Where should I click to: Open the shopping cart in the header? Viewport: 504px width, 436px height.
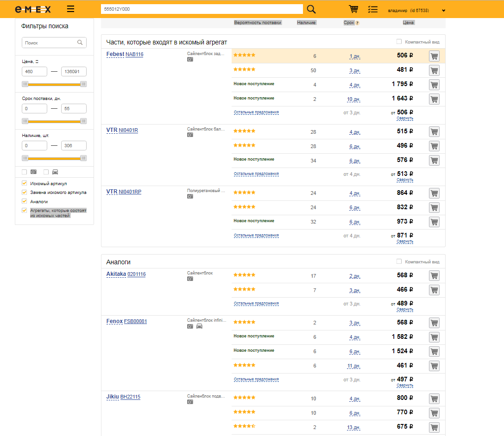click(x=353, y=9)
